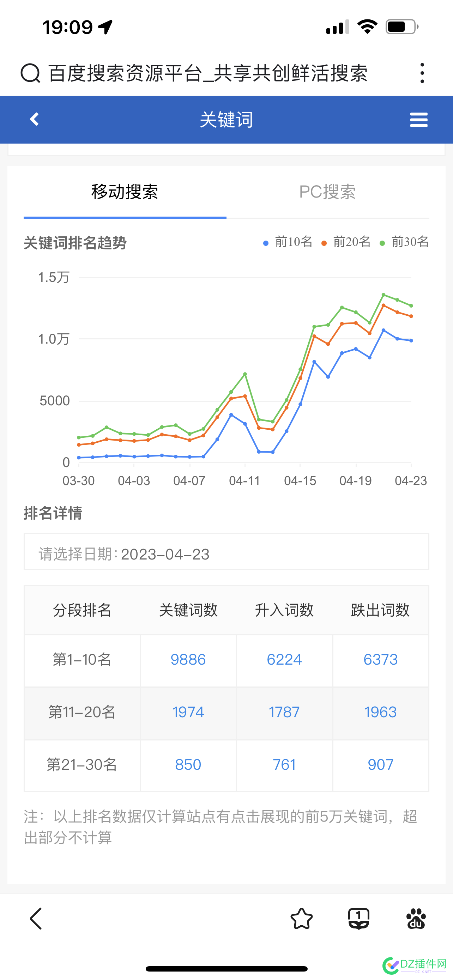Toggle the 前10名 legend series
The image size is (453, 980).
288,242
